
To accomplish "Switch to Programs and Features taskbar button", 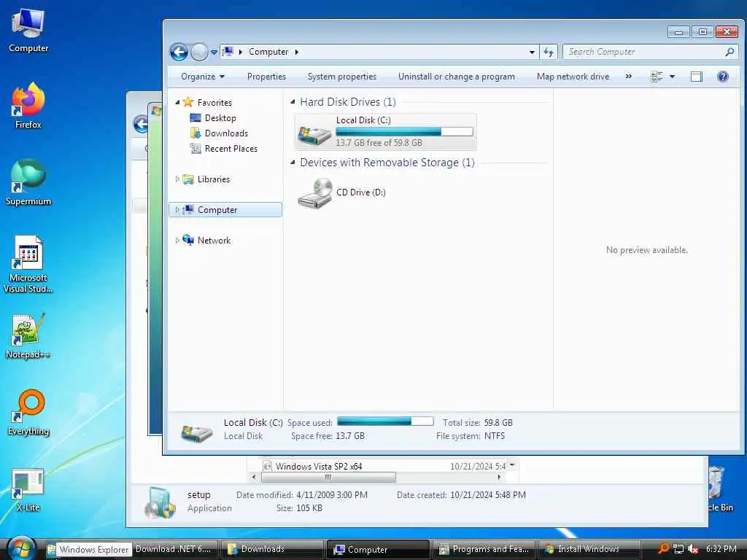I will [x=484, y=550].
